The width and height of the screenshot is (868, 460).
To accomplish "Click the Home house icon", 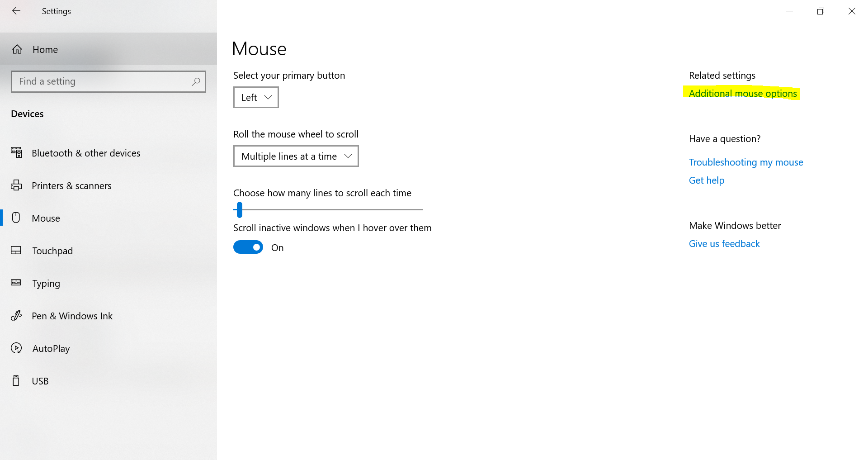I will [17, 49].
